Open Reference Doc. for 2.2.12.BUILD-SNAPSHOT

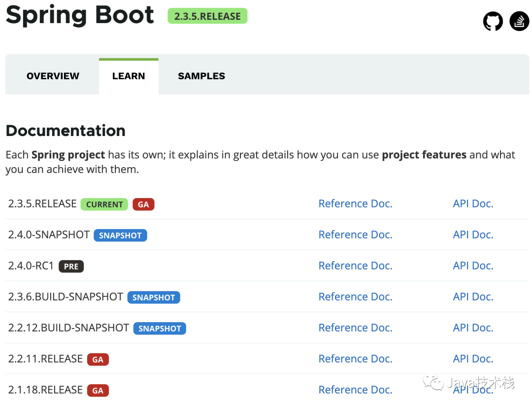(x=355, y=328)
